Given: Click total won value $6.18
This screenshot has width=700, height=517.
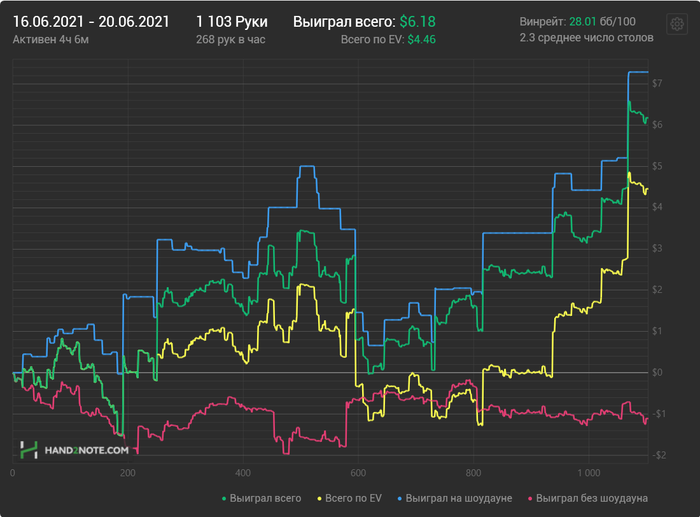Looking at the screenshot, I should 417,22.
